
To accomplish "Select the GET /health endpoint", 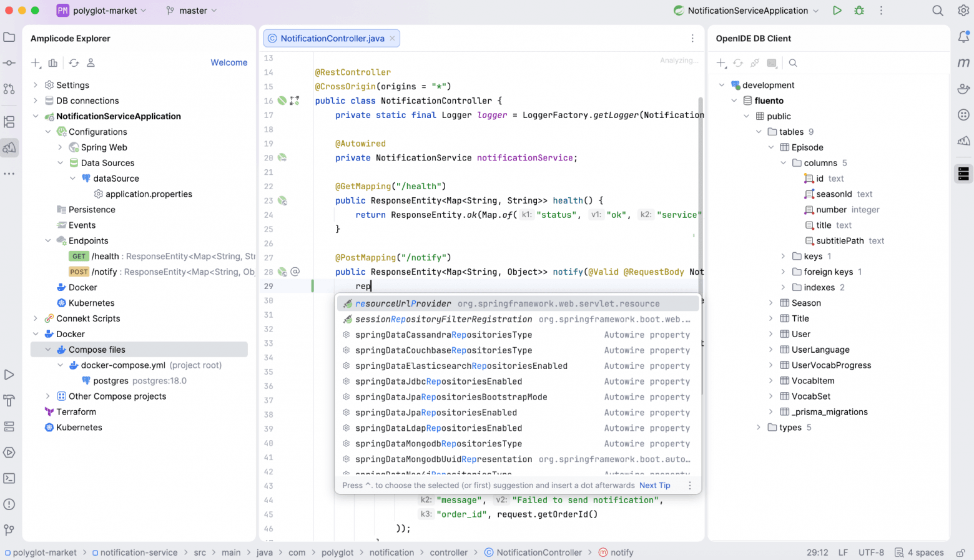I will point(162,257).
